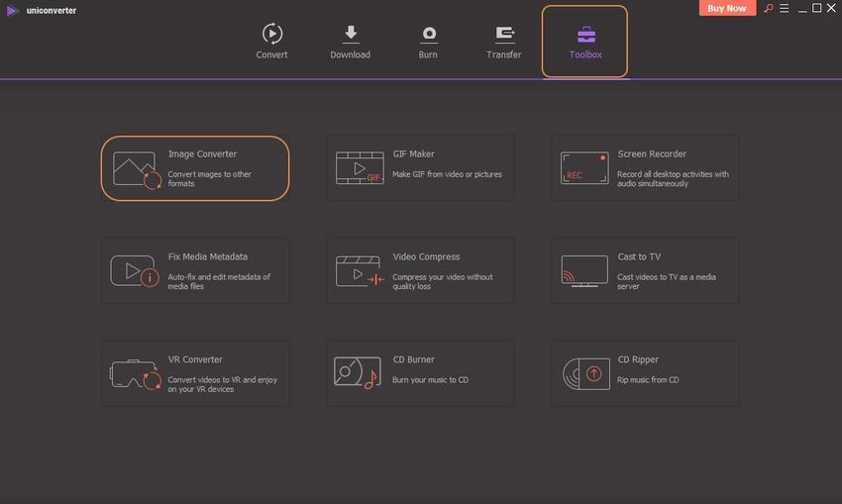Click the Cast to TV icon
This screenshot has width=842, height=504.
[583, 270]
